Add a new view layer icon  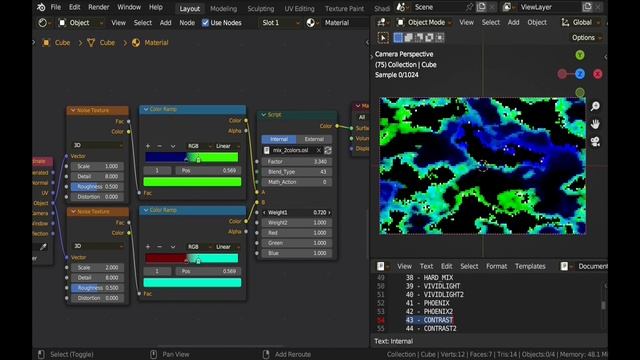click(587, 7)
